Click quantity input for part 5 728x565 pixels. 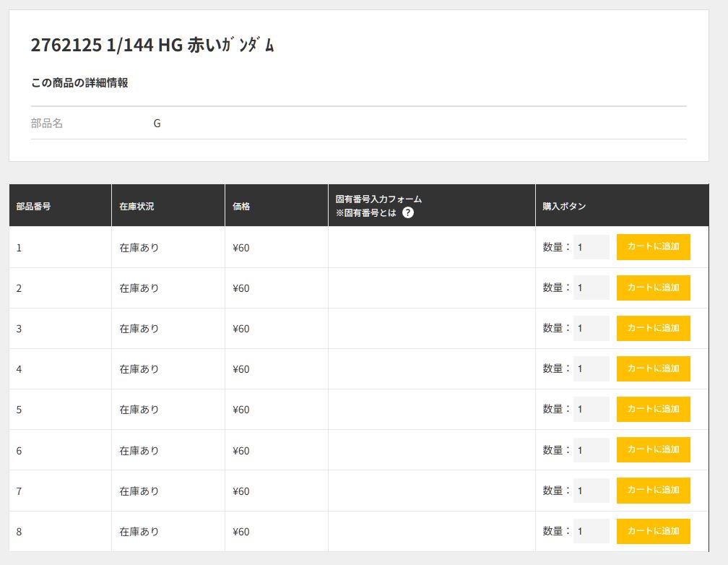point(591,409)
